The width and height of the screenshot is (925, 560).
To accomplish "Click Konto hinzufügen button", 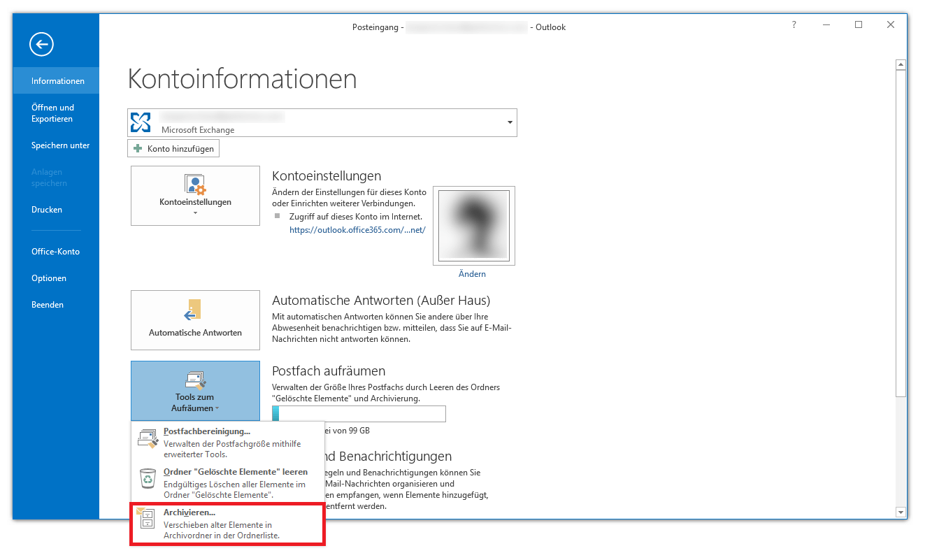I will click(173, 149).
